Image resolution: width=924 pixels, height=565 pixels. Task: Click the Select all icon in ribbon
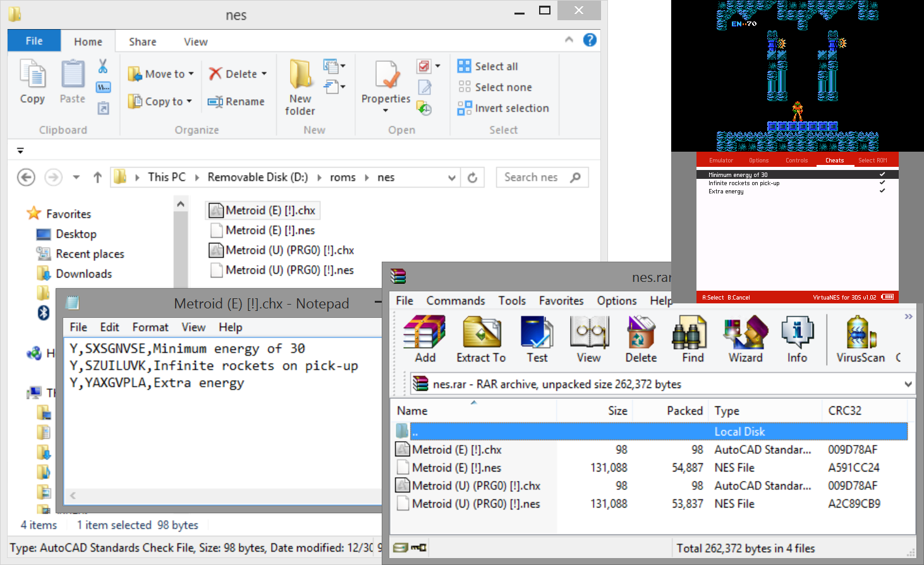[x=465, y=66]
